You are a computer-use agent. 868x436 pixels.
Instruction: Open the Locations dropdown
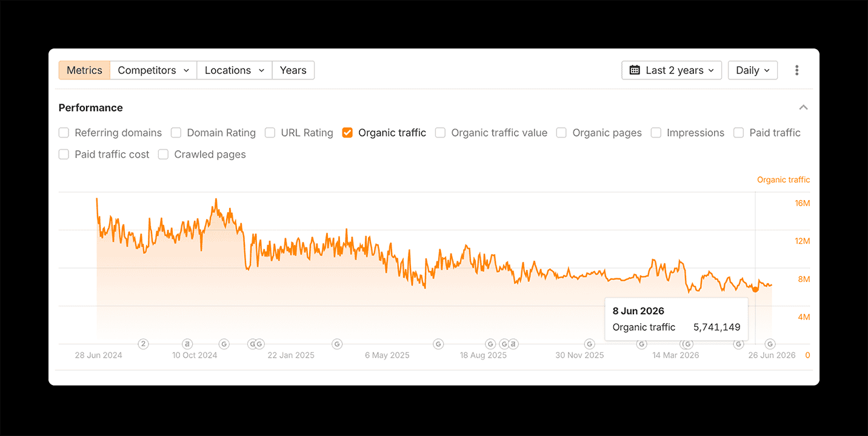tap(235, 70)
